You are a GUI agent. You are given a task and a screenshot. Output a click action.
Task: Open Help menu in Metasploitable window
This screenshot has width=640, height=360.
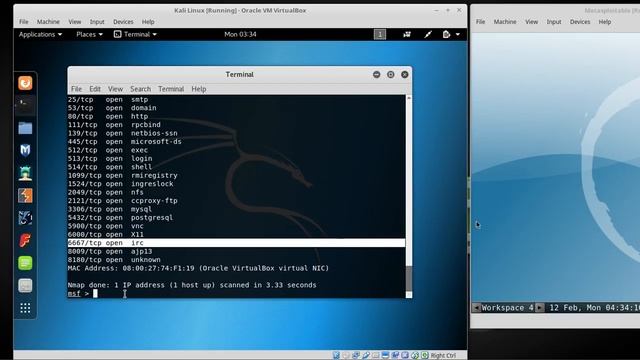click(605, 22)
